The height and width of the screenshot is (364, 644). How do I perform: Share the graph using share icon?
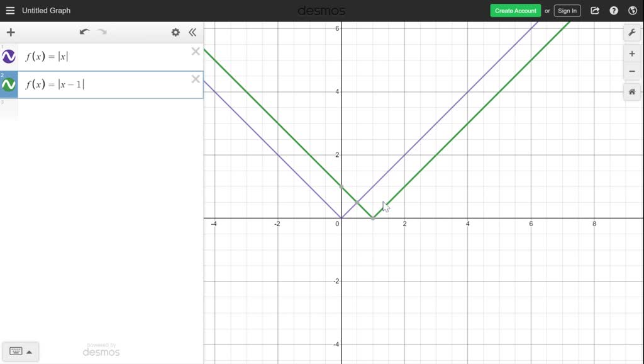595,11
